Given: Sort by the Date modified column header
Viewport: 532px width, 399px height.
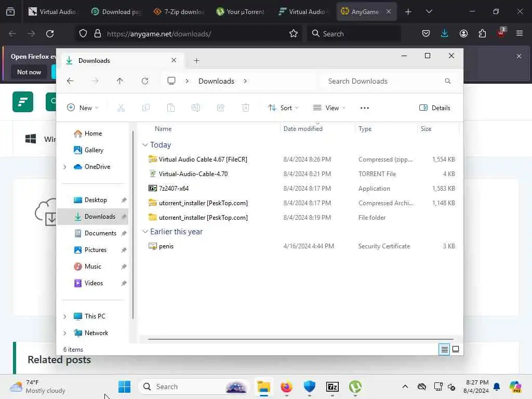Looking at the screenshot, I should coord(303,129).
